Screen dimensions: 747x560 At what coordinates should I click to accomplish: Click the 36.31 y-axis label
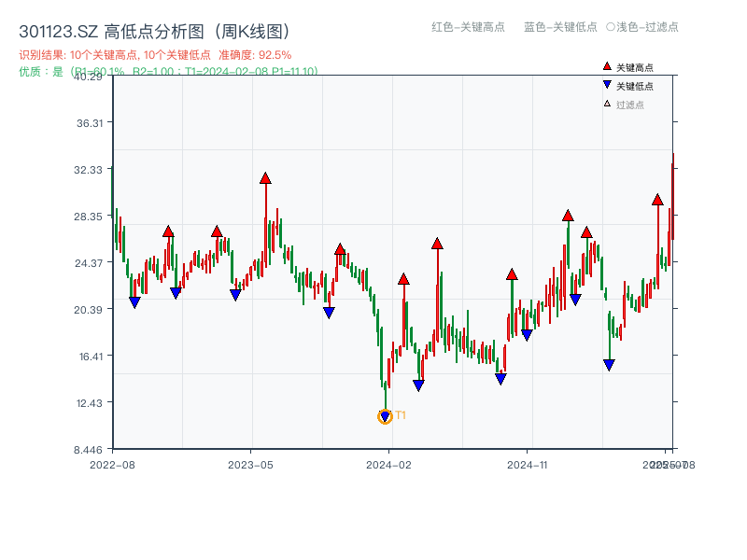[90, 123]
